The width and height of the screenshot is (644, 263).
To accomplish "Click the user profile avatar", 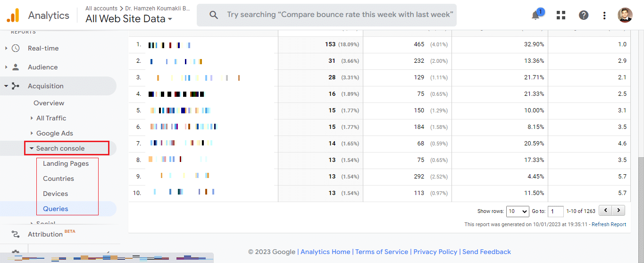I will point(625,15).
